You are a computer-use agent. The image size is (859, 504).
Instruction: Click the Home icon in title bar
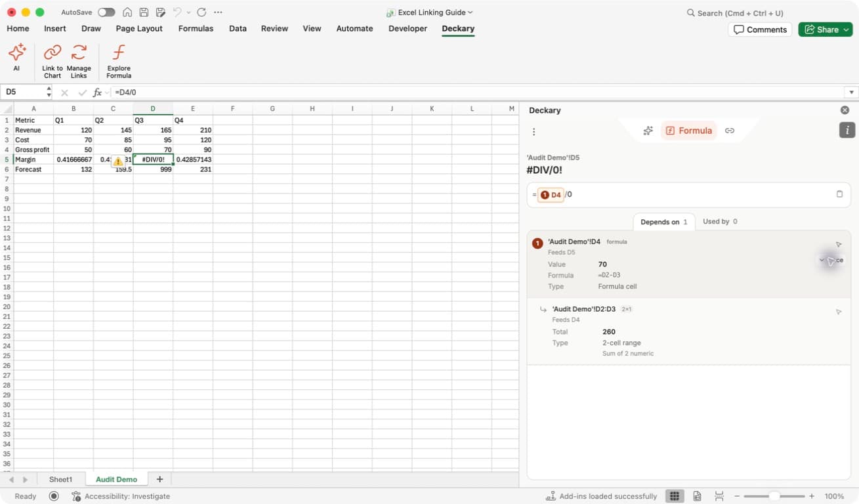127,12
